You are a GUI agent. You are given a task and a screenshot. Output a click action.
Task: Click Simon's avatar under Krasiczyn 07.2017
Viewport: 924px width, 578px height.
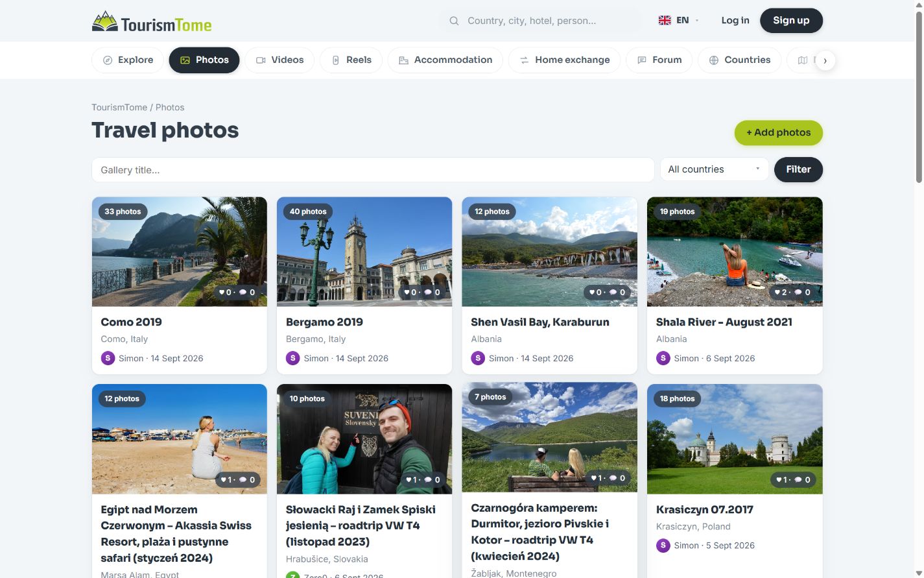click(663, 546)
